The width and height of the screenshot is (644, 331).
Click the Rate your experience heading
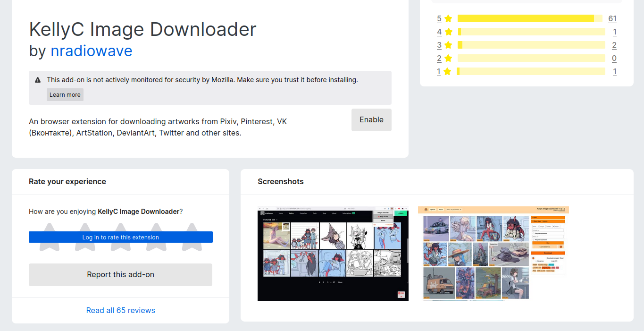pos(67,182)
